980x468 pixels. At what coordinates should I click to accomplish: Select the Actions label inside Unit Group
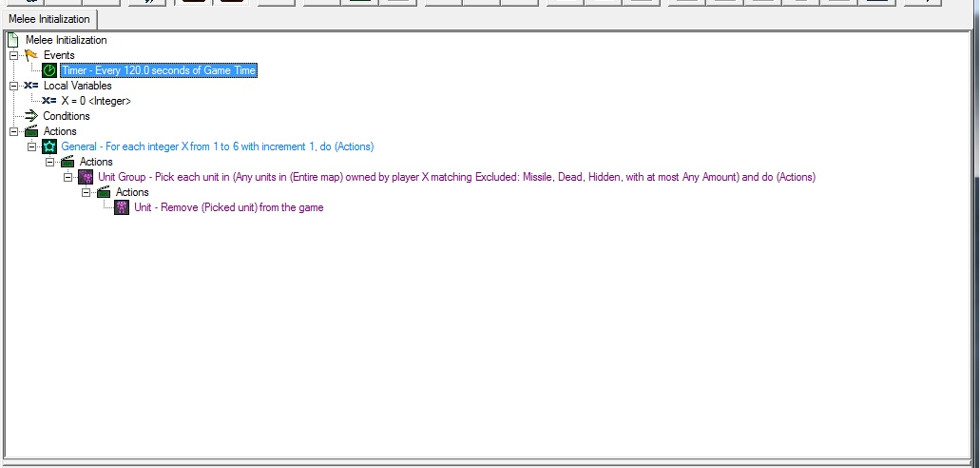[132, 192]
